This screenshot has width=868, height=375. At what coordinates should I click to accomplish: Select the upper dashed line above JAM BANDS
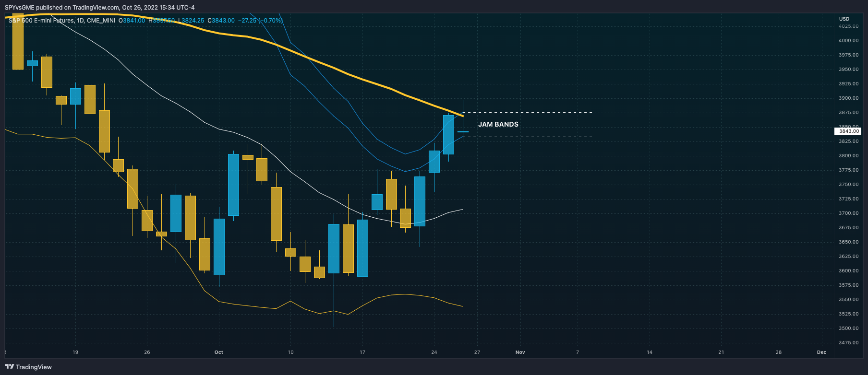click(x=528, y=113)
